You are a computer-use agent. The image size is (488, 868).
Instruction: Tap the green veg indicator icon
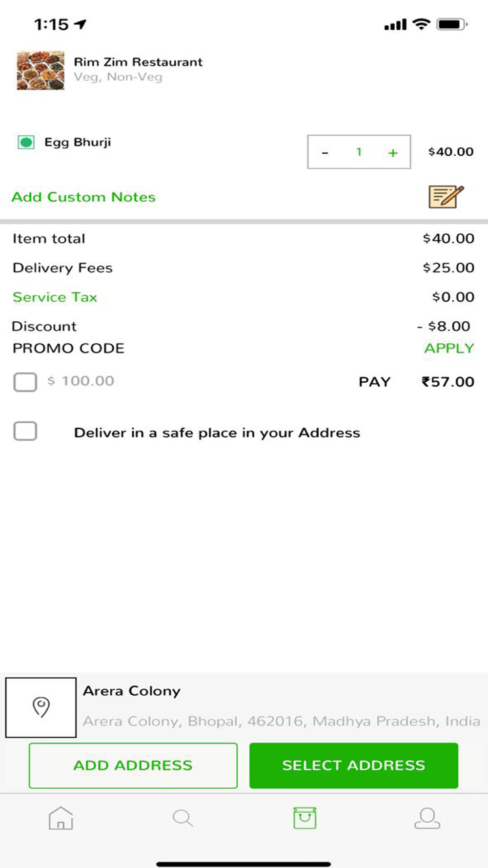26,142
